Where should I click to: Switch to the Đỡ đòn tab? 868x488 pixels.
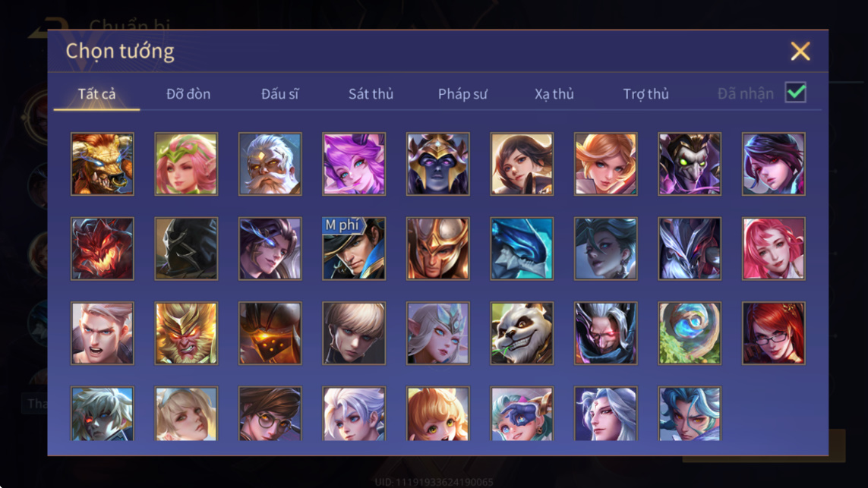pyautogui.click(x=188, y=94)
